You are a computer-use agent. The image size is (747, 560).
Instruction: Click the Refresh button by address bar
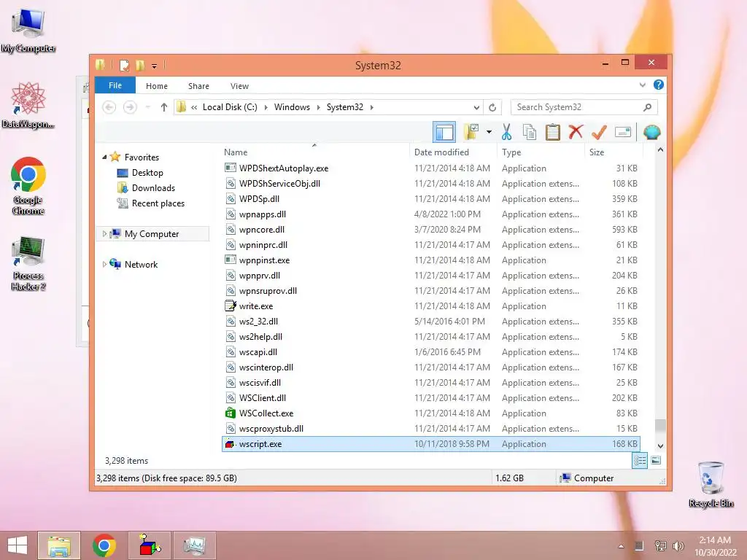click(x=492, y=107)
